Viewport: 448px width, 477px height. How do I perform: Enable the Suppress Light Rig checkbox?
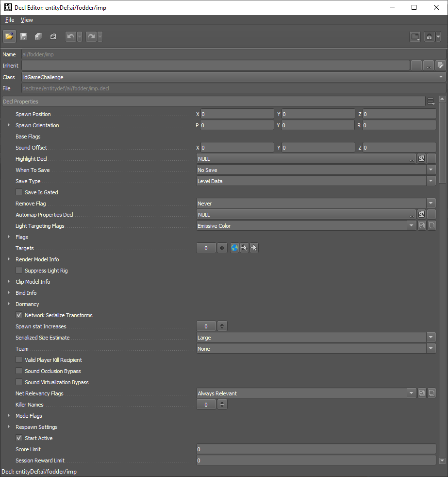pyautogui.click(x=19, y=270)
